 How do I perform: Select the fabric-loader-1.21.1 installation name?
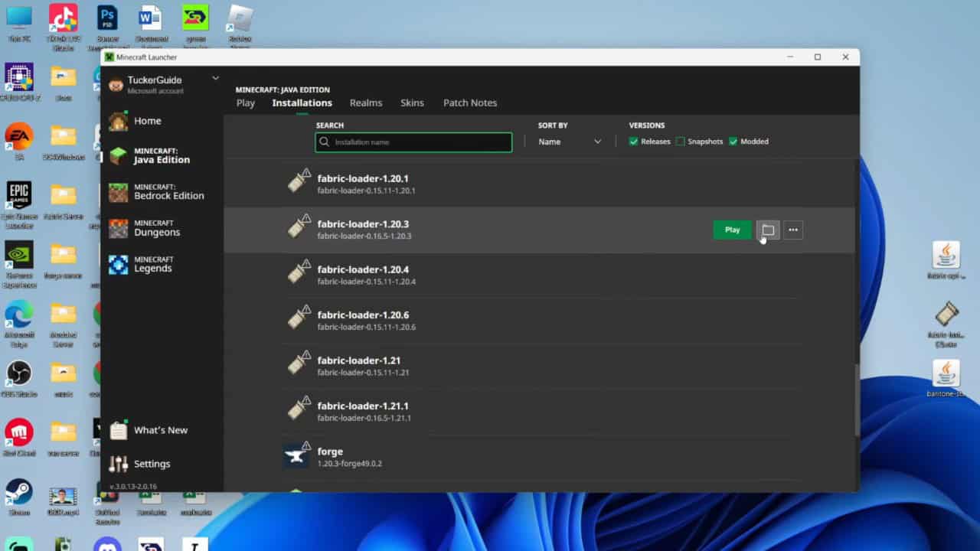(x=363, y=406)
